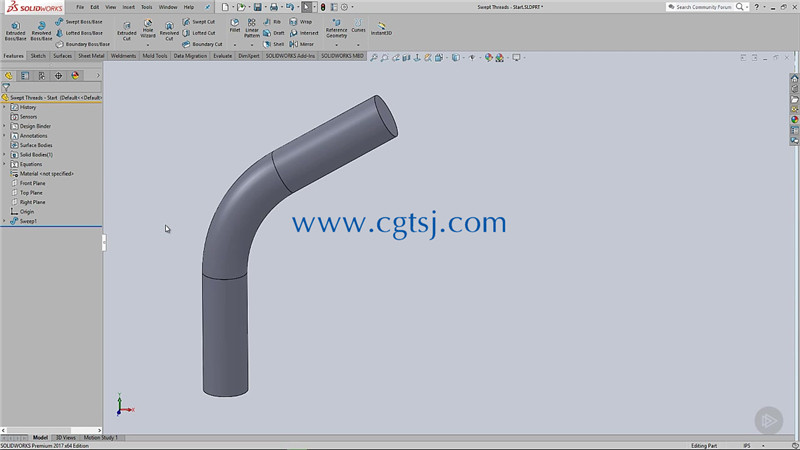Expand the Annotations node
The width and height of the screenshot is (800, 450).
coord(5,136)
